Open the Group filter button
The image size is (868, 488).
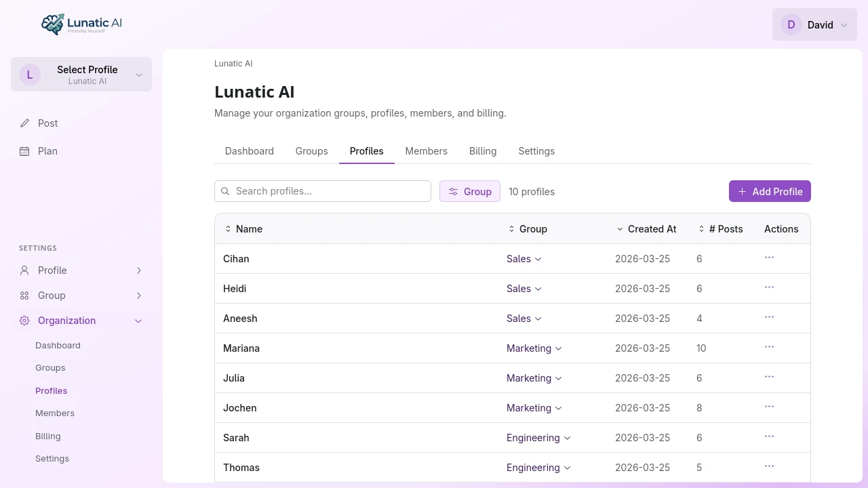[x=470, y=191]
